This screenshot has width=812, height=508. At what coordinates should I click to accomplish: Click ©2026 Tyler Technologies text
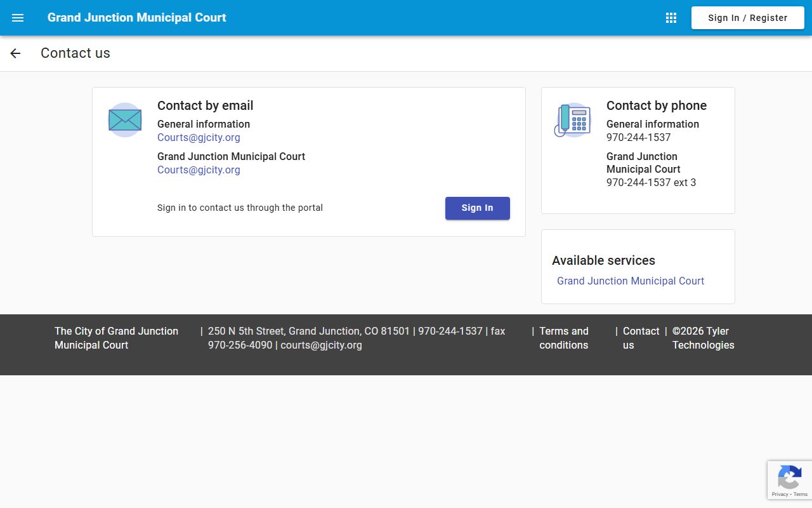pos(704,338)
